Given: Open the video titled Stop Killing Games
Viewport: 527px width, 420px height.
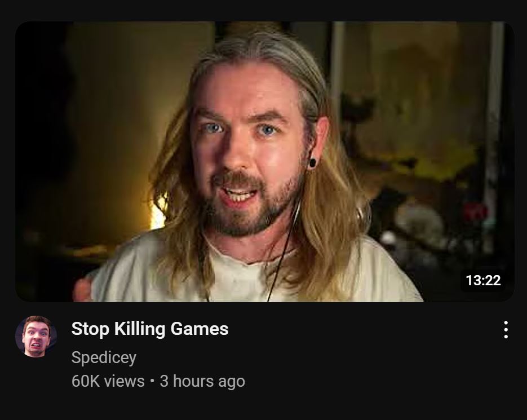Looking at the screenshot, I should (x=150, y=329).
